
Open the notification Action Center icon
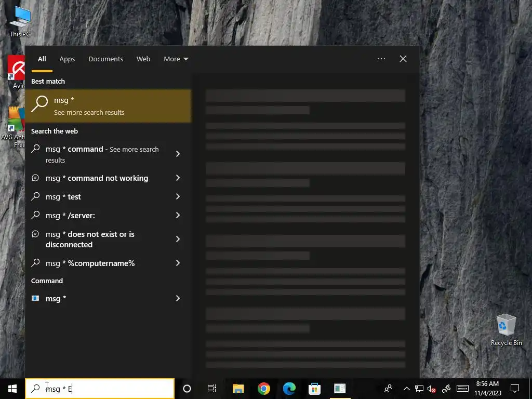pos(515,389)
